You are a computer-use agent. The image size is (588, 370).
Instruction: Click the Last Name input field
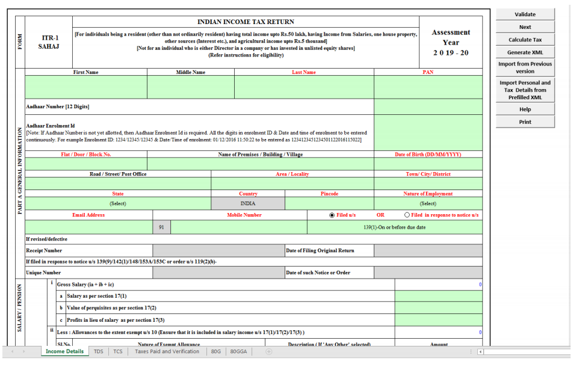(304, 87)
